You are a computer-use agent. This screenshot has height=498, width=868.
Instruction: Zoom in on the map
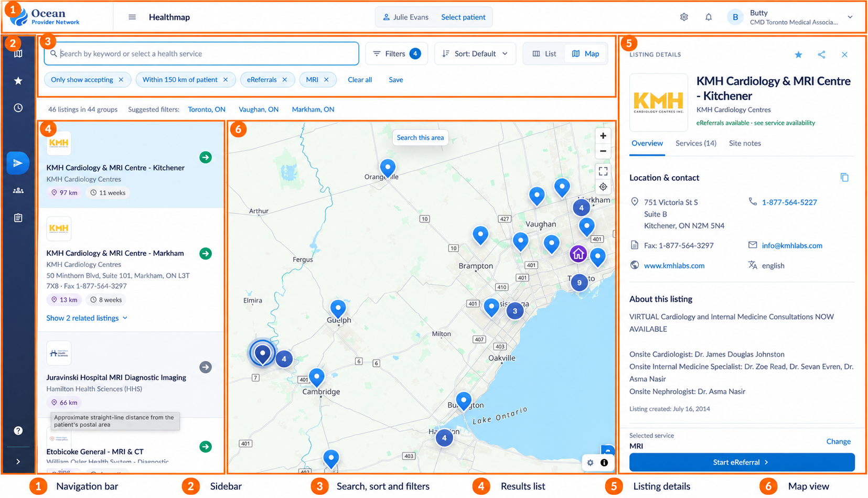603,136
